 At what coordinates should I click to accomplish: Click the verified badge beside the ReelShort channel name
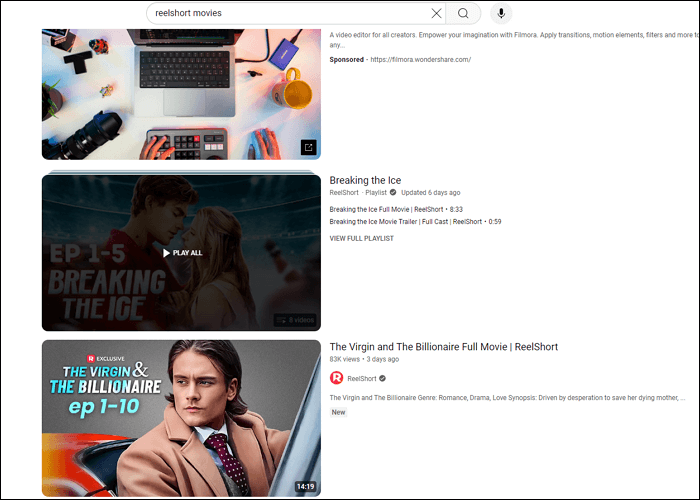click(x=383, y=379)
